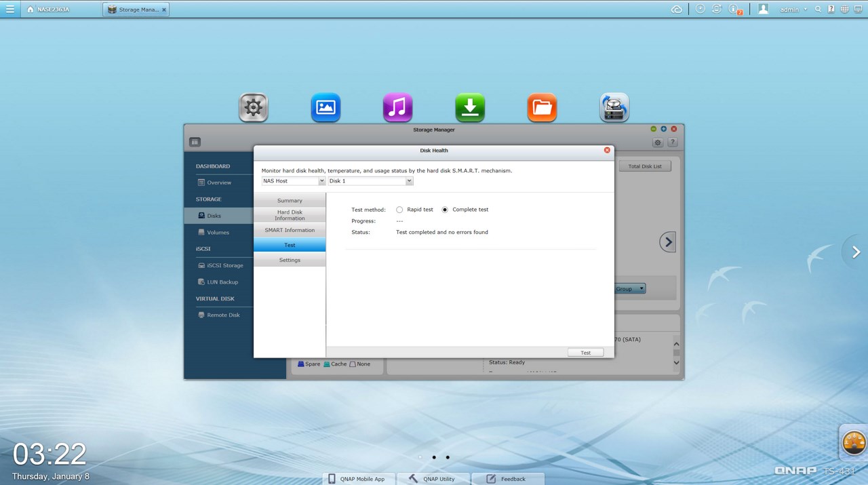This screenshot has width=868, height=485.
Task: Launch Control Panel gear app
Action: [254, 108]
